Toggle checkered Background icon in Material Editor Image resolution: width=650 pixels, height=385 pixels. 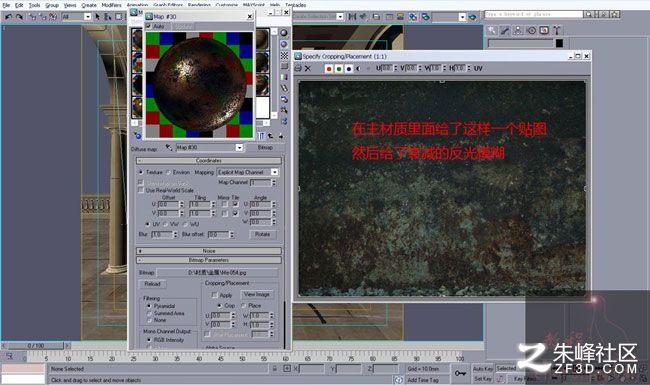point(284,55)
